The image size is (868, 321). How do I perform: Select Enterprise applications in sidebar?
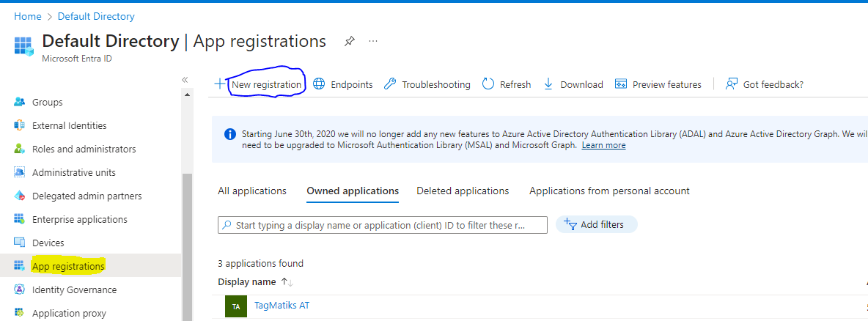(x=80, y=219)
